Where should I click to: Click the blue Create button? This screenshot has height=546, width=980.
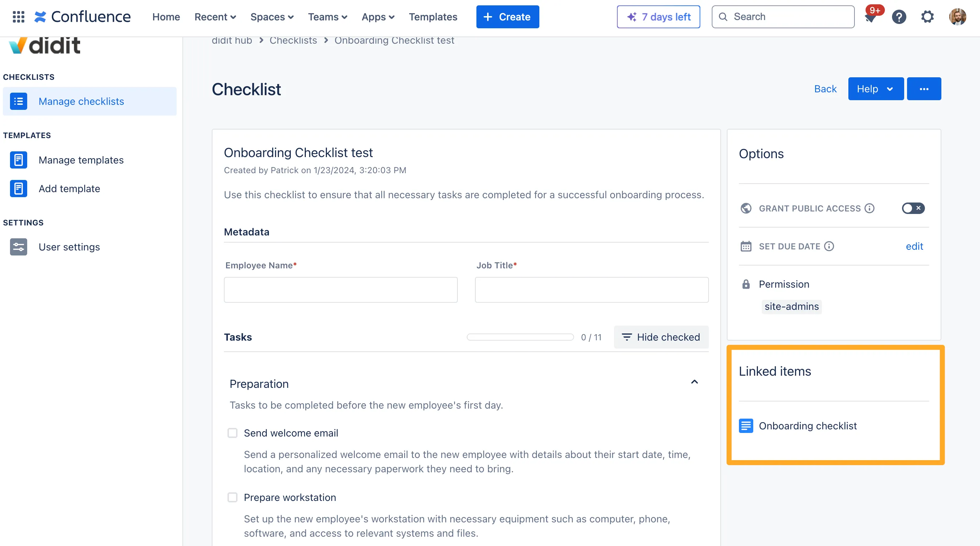(508, 17)
